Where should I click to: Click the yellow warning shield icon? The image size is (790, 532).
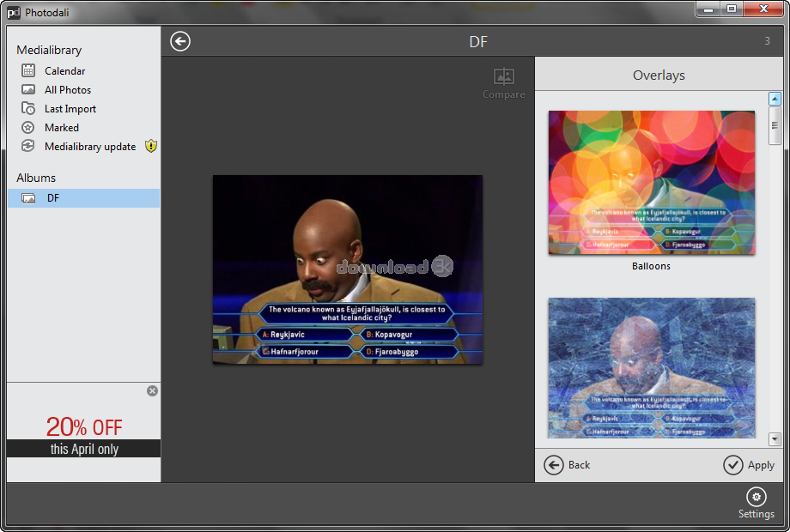coord(150,146)
